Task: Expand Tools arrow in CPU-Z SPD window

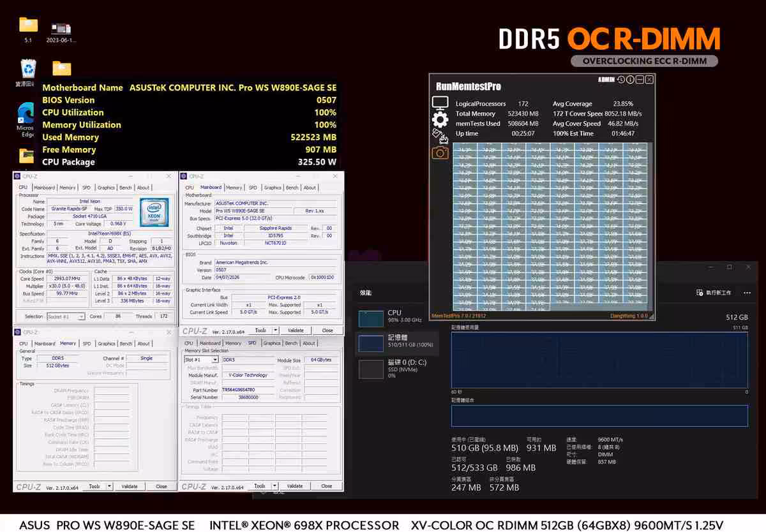Action: click(274, 485)
